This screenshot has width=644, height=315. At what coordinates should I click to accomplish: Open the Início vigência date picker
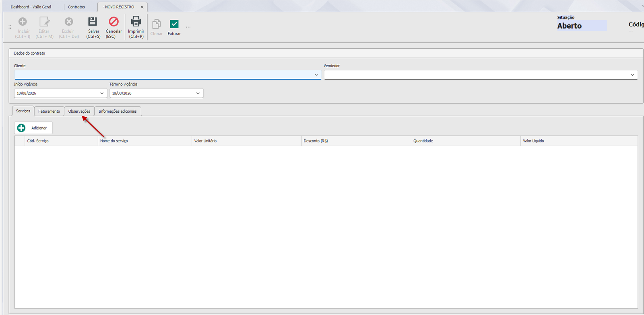click(x=102, y=93)
